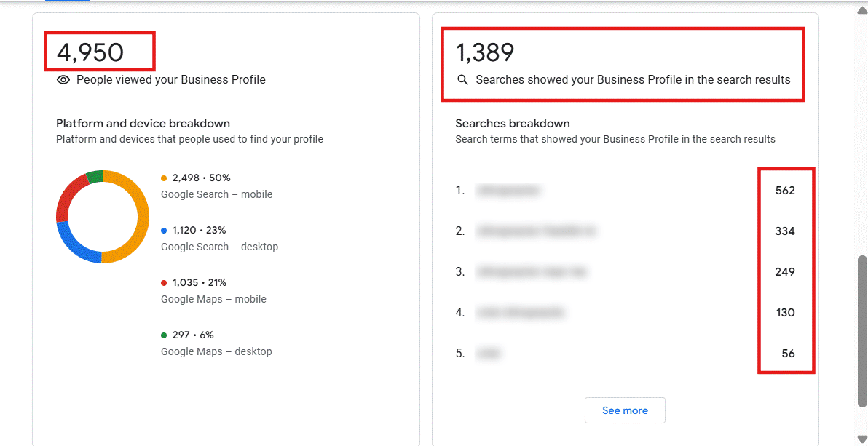The width and height of the screenshot is (868, 446).
Task: Click green legend dot for Google Maps desktop
Action: click(164, 335)
